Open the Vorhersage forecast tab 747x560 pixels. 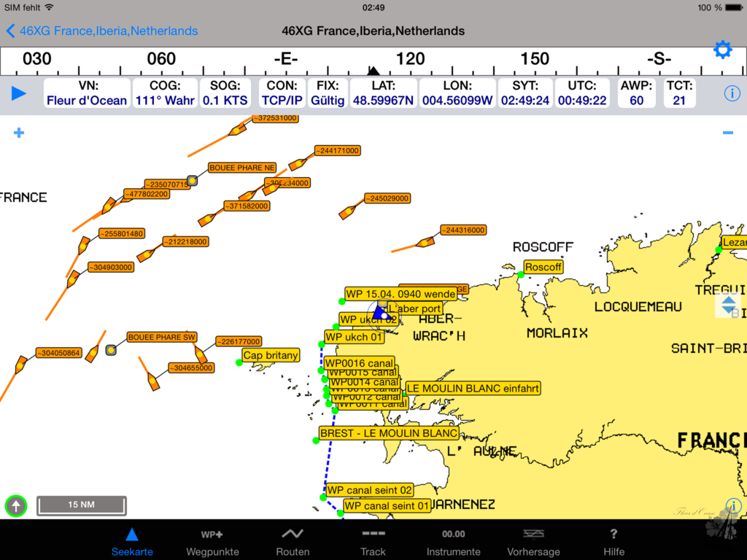[x=533, y=542]
